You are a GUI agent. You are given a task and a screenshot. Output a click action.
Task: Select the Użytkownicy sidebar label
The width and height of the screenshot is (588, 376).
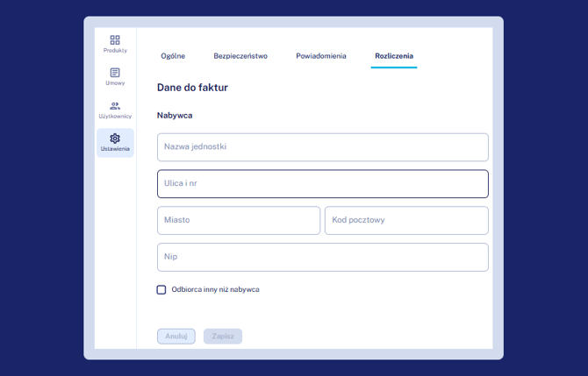tap(115, 116)
